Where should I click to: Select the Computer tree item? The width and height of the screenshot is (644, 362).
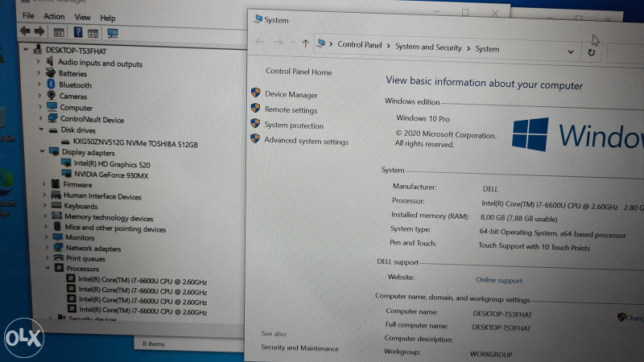click(76, 108)
